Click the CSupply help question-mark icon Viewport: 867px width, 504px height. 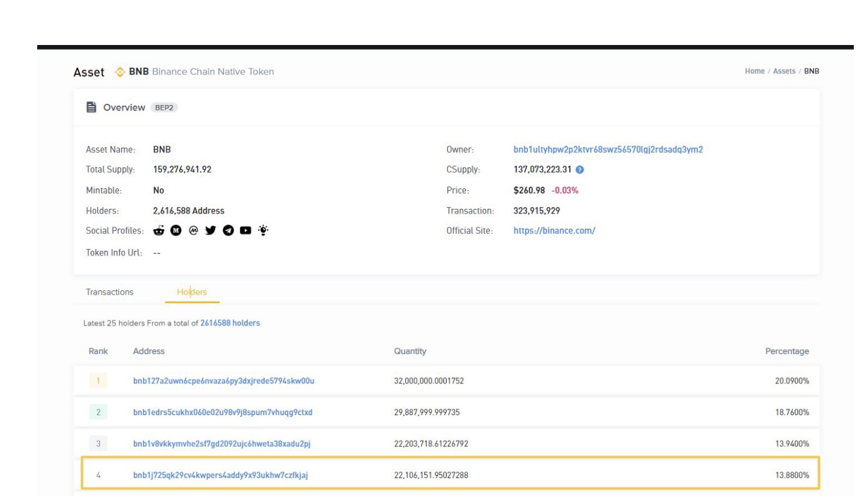pos(580,170)
